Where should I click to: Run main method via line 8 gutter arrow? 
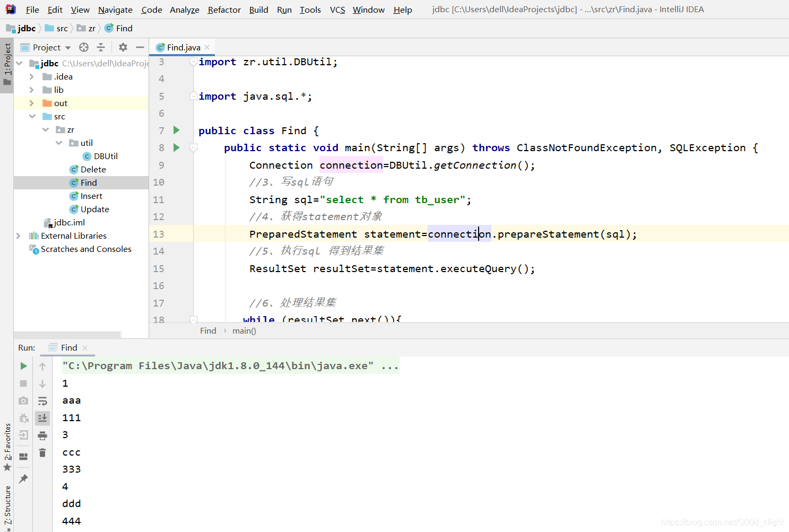click(x=177, y=147)
